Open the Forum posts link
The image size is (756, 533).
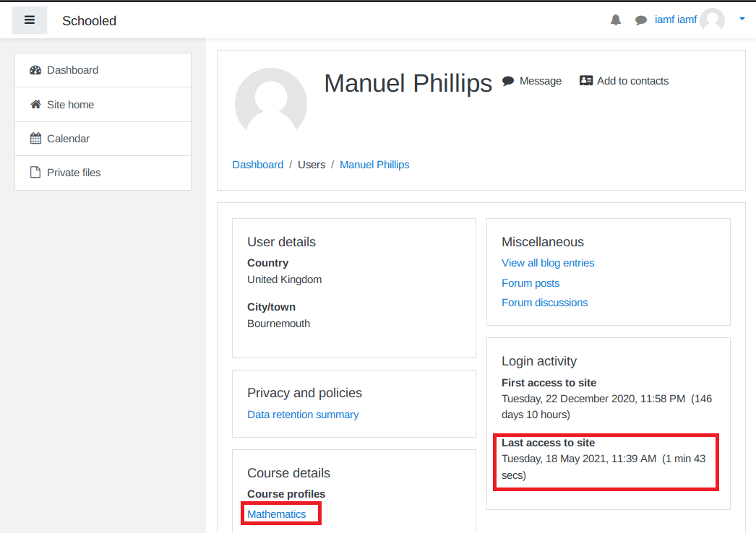click(x=531, y=283)
